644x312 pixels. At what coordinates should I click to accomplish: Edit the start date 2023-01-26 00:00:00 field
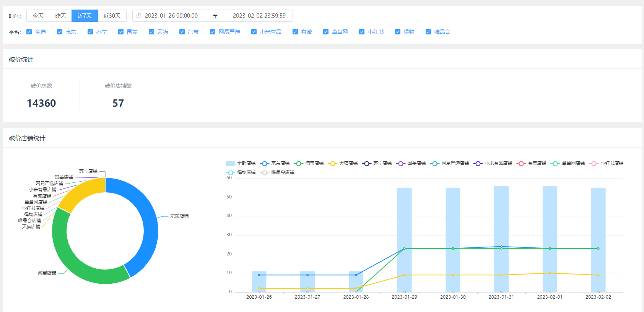tap(171, 16)
